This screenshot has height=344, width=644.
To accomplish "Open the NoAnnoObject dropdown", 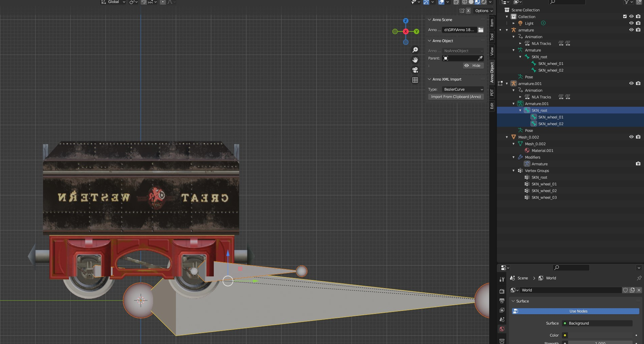I will [x=463, y=51].
